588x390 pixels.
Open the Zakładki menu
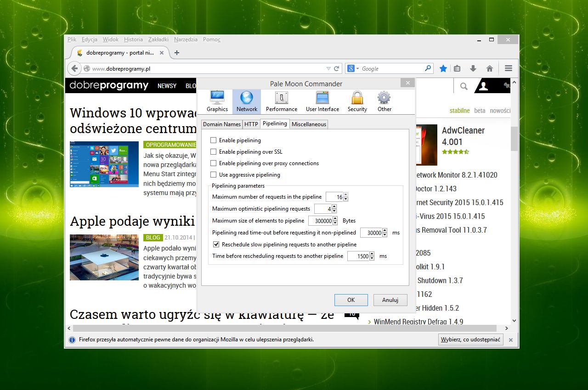[x=158, y=39]
